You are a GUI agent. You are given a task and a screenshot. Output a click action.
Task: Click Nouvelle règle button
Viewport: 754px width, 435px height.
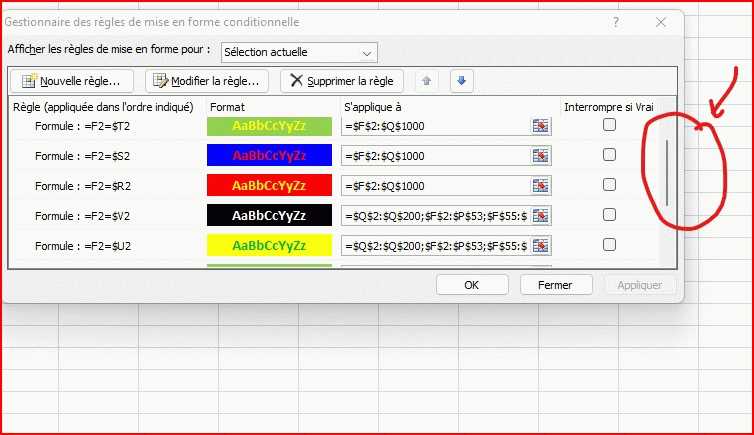pyautogui.click(x=71, y=81)
